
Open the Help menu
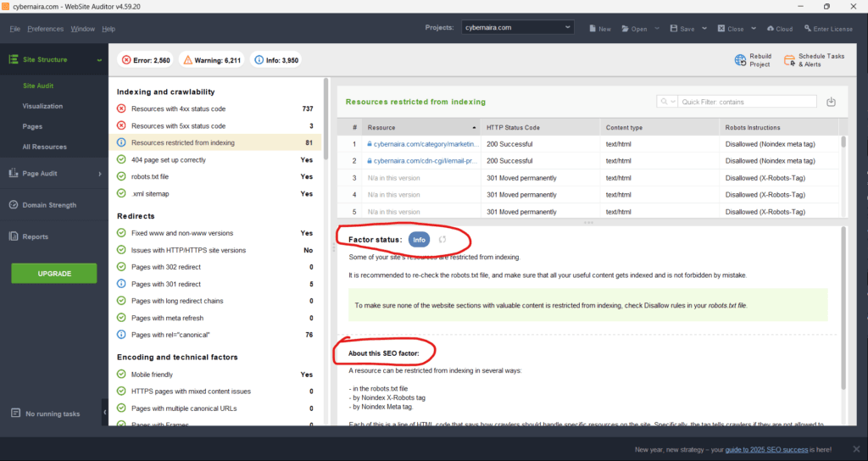(108, 29)
